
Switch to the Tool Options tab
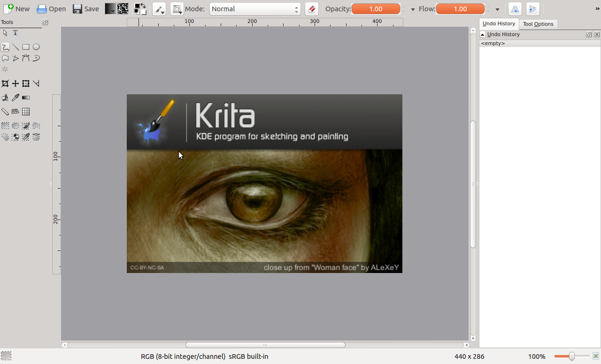click(538, 24)
